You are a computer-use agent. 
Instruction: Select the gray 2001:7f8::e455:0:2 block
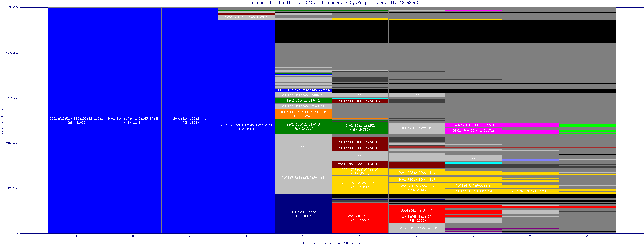pos(417,128)
